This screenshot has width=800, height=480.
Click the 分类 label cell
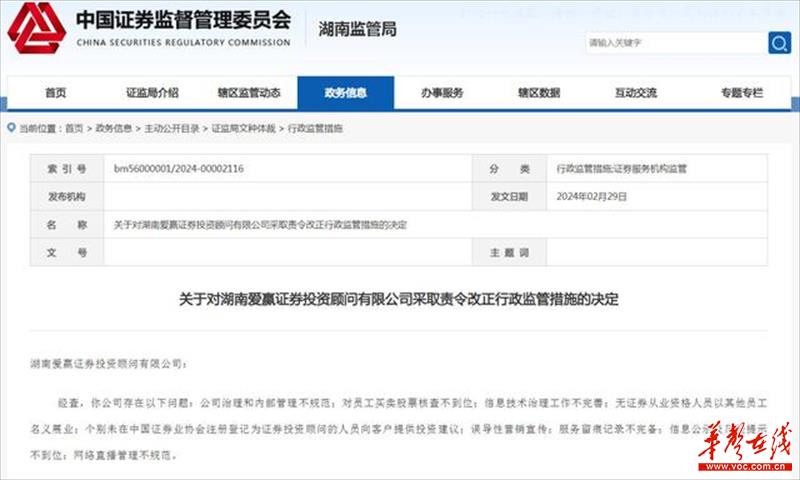point(509,168)
